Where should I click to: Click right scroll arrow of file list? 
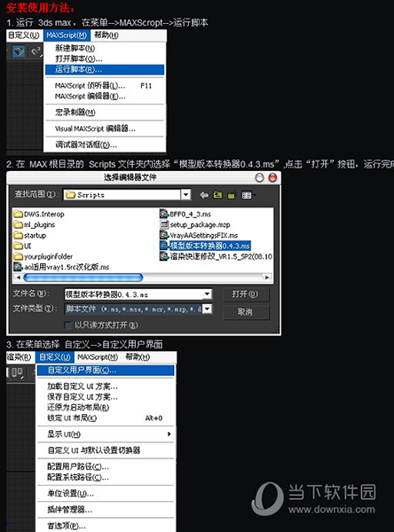[267, 278]
